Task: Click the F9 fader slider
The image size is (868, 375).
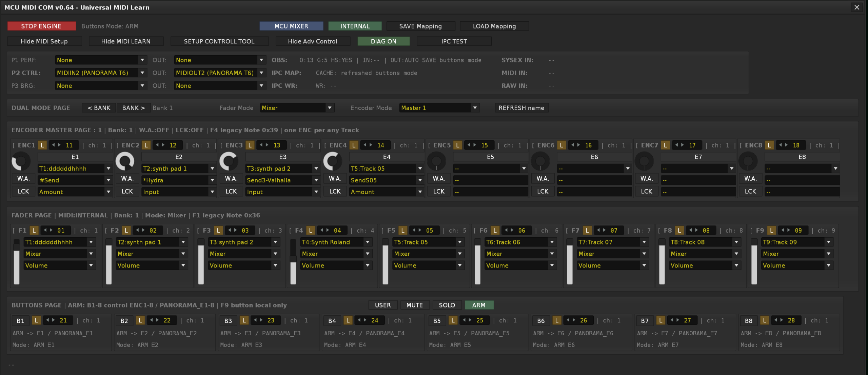Action: tap(754, 261)
